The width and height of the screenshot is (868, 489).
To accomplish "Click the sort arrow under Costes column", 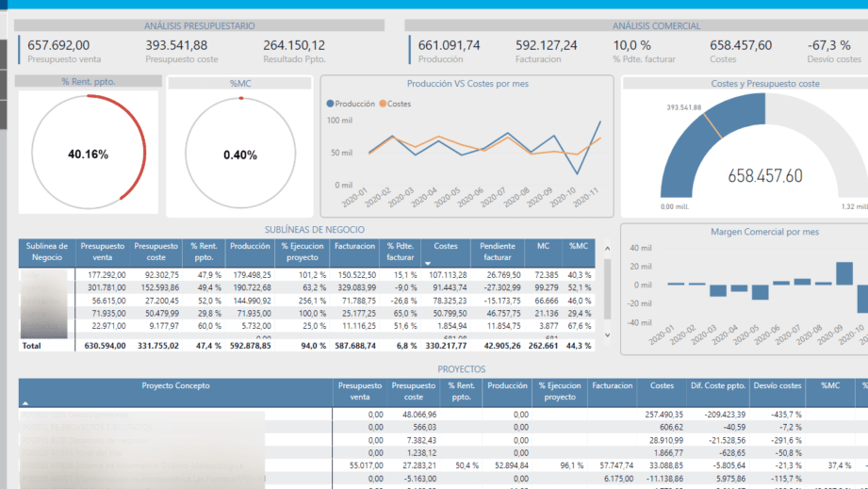I will pos(427,263).
